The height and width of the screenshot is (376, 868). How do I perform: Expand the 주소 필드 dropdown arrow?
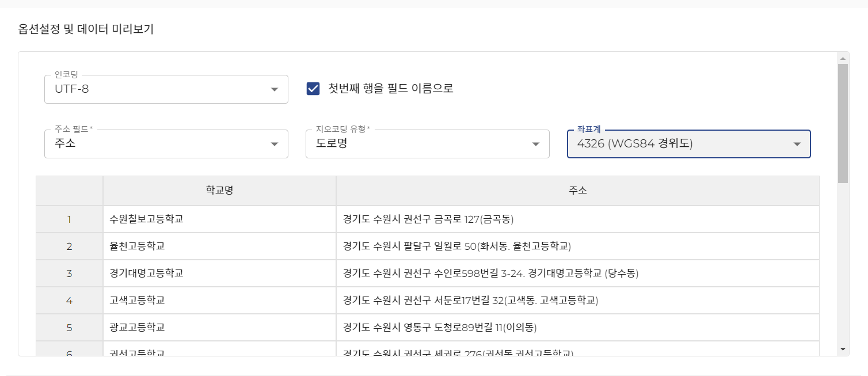pos(275,144)
